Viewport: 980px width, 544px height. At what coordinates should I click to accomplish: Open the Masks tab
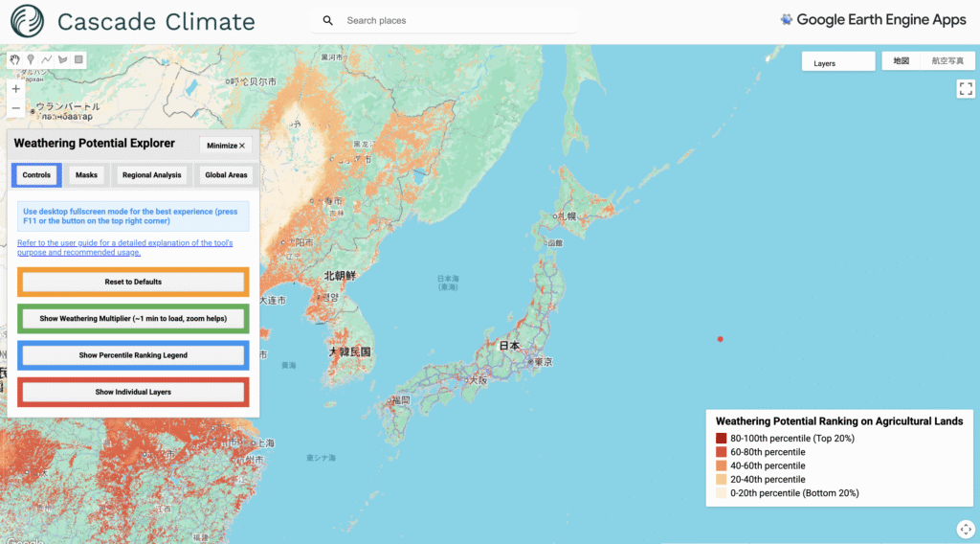click(x=86, y=175)
